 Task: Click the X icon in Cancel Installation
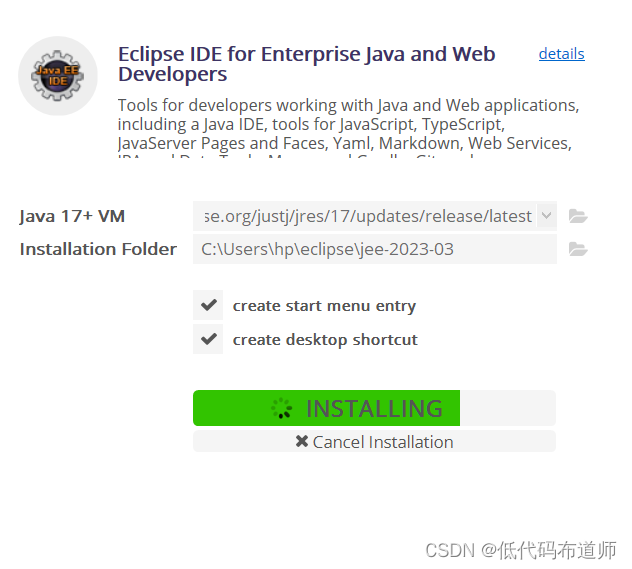click(301, 441)
